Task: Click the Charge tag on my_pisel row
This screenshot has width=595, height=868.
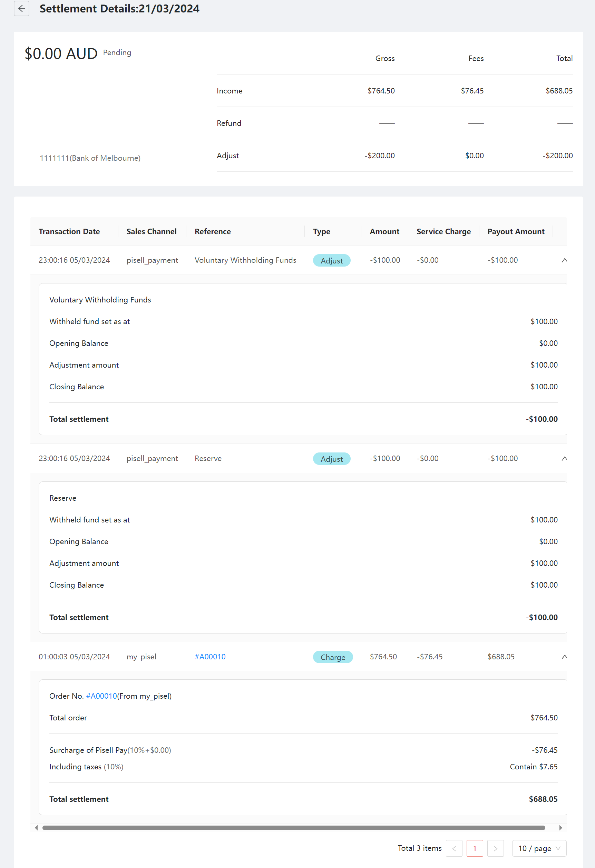Action: pyautogui.click(x=333, y=657)
